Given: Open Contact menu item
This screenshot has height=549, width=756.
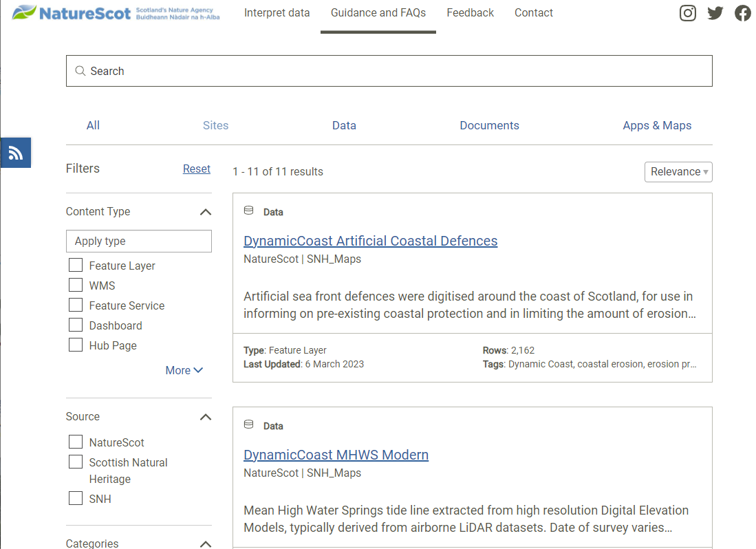Looking at the screenshot, I should (x=534, y=13).
